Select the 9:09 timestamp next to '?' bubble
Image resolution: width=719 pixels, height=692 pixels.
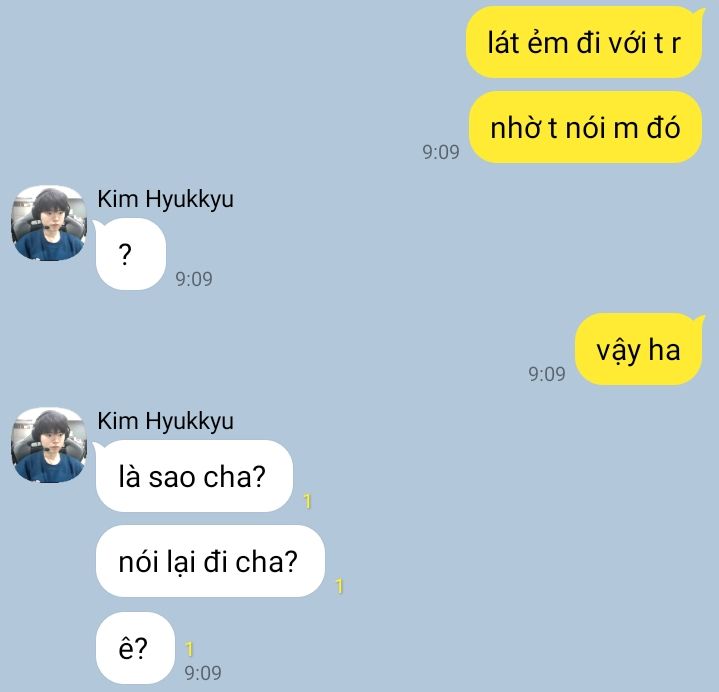[194, 279]
